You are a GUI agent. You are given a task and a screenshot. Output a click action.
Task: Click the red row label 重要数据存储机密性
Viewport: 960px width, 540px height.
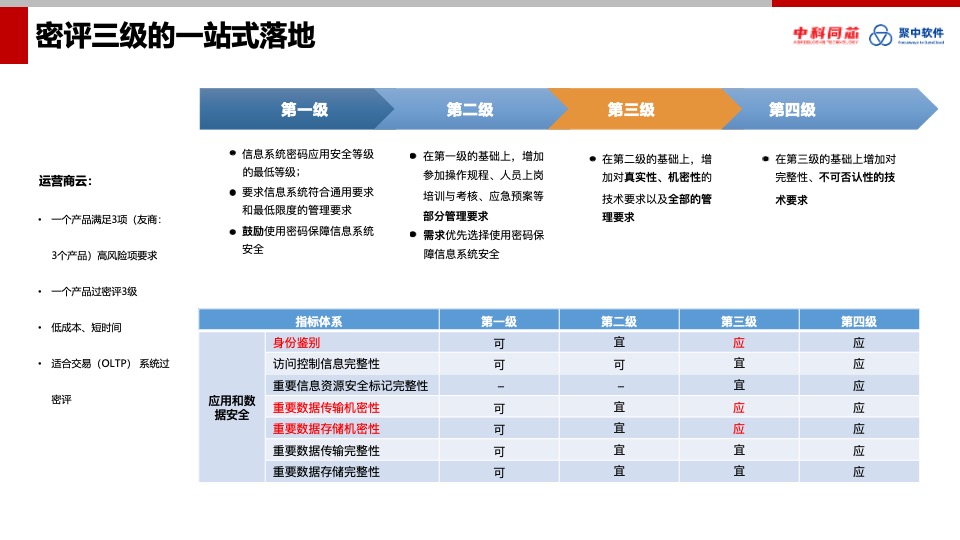tap(326, 429)
